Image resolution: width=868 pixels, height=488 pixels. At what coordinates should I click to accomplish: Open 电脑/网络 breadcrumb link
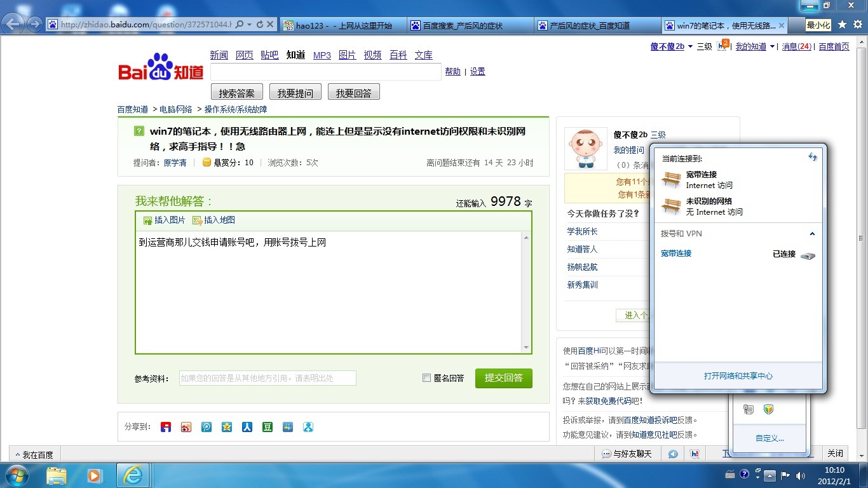176,109
